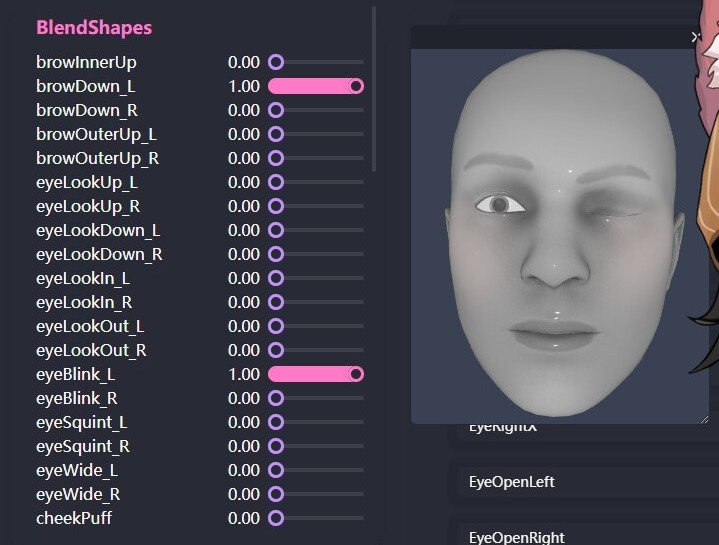Click the resize grip of face preview
The width and height of the screenshot is (719, 545).
(702, 418)
